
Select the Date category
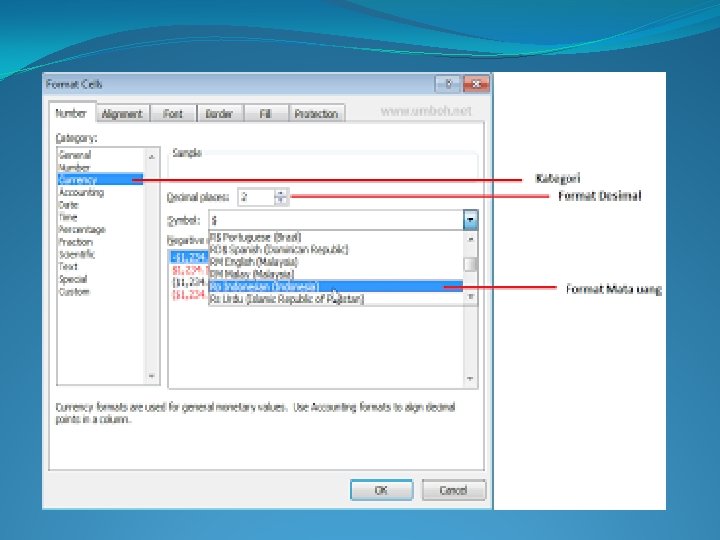coord(101,204)
